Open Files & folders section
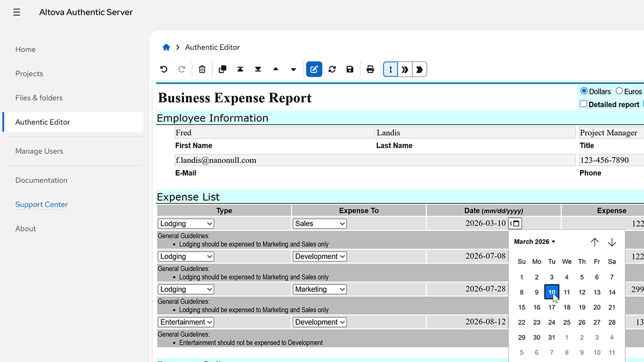This screenshot has width=644, height=362. tap(39, 98)
